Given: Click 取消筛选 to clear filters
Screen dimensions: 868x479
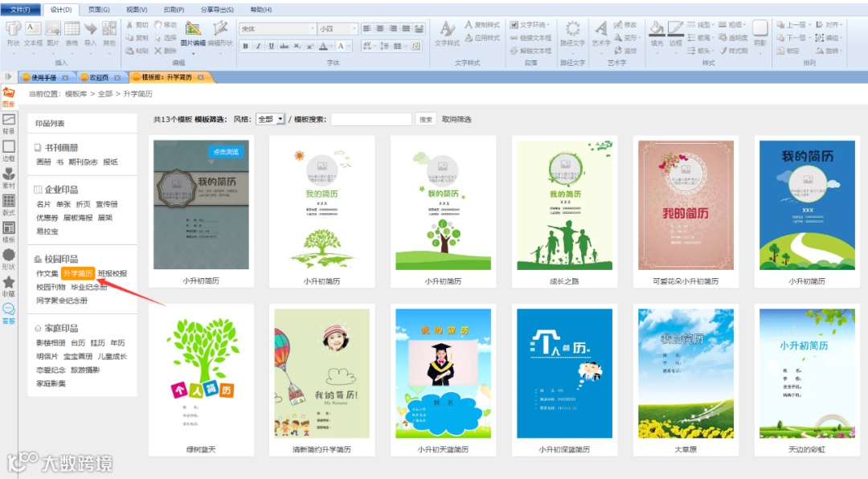Looking at the screenshot, I should click(x=457, y=119).
